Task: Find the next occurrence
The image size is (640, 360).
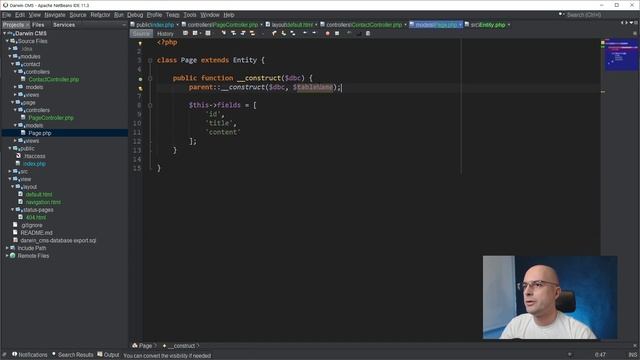Action: point(243,33)
